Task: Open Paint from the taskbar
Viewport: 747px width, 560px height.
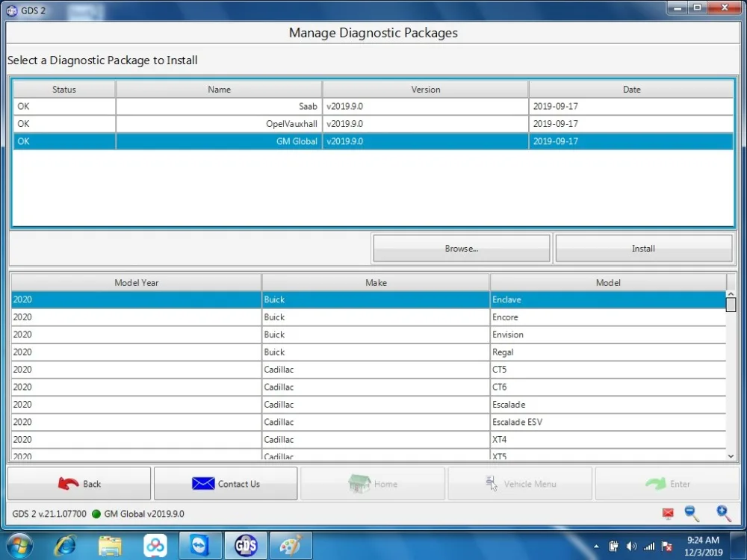Action: [x=291, y=546]
